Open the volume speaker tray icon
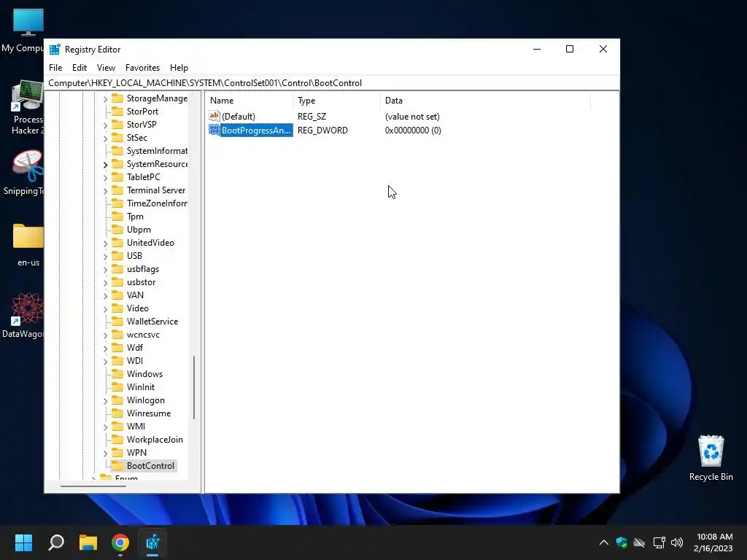The height and width of the screenshot is (560, 747). (x=676, y=542)
